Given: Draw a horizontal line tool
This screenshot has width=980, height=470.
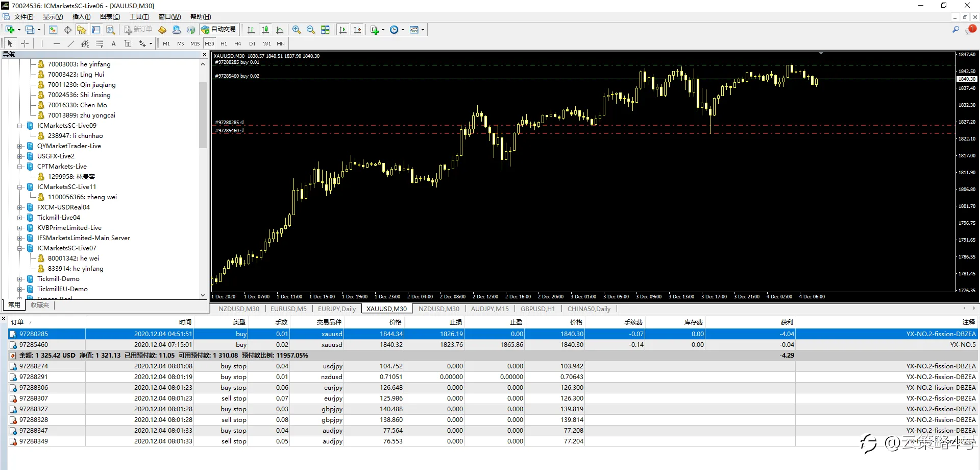Looking at the screenshot, I should [56, 43].
